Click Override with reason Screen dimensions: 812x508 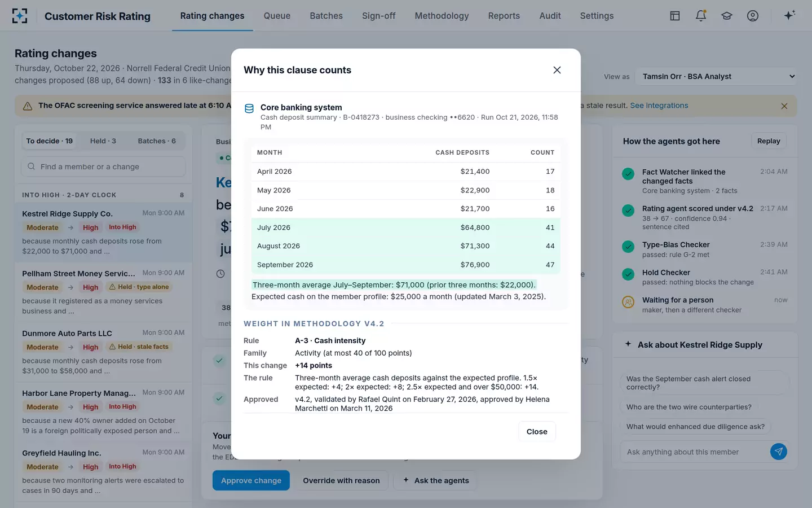tap(341, 480)
